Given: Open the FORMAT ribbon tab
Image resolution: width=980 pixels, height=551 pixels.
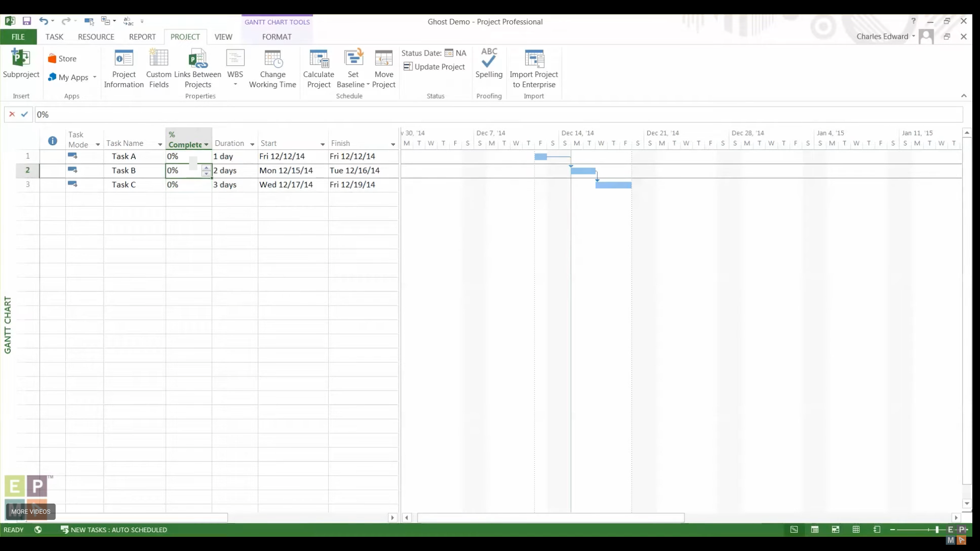Looking at the screenshot, I should click(x=277, y=37).
